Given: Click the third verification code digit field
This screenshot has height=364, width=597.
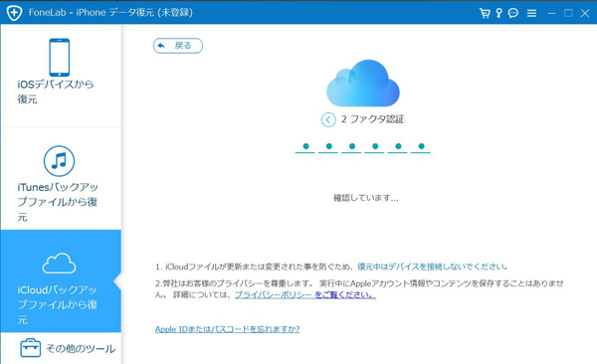Looking at the screenshot, I should pyautogui.click(x=351, y=147).
